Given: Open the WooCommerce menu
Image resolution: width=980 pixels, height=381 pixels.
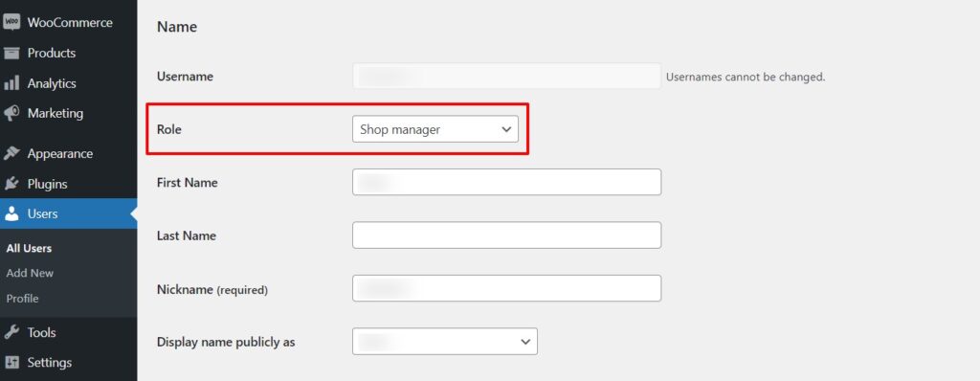Looking at the screenshot, I should coord(69,23).
